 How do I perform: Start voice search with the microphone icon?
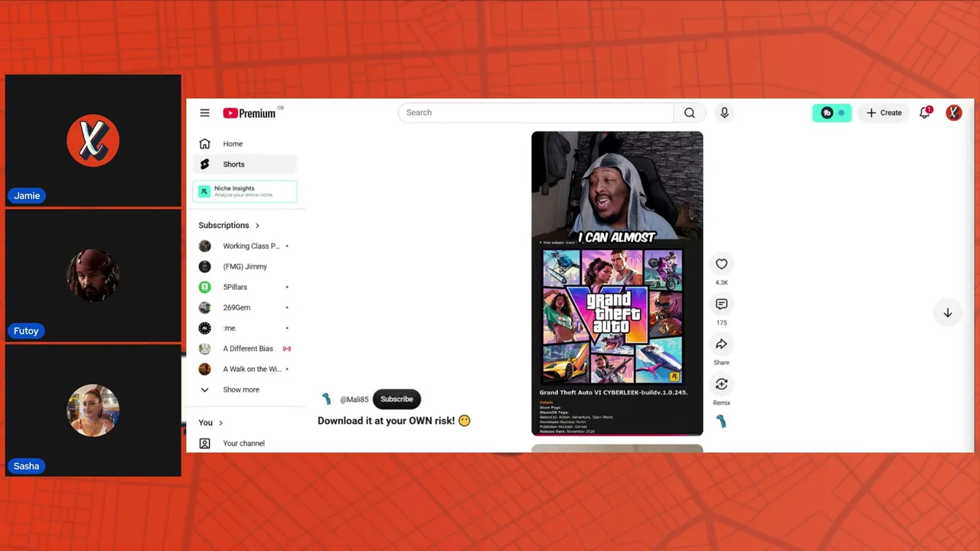pyautogui.click(x=724, y=112)
